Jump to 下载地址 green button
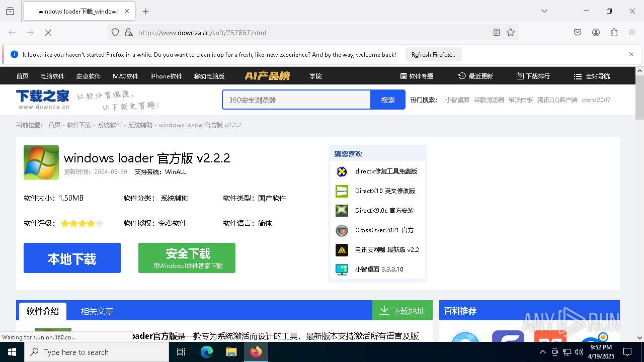This screenshot has height=362, width=644. point(403,311)
